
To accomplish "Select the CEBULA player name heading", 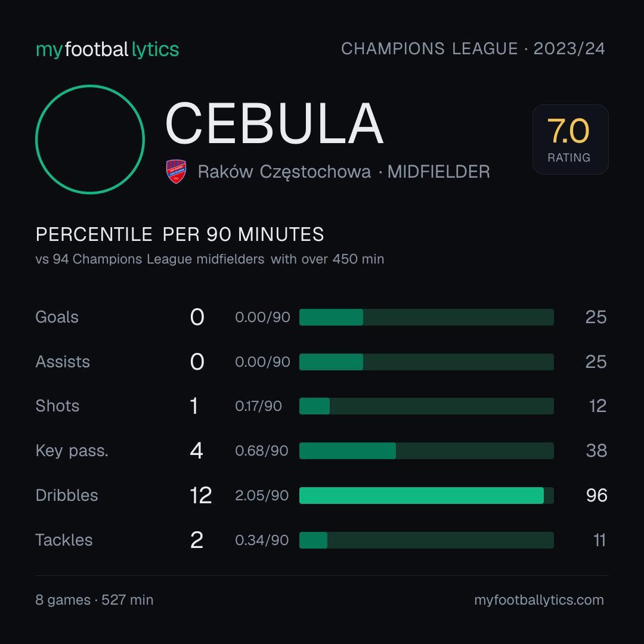I will click(274, 123).
